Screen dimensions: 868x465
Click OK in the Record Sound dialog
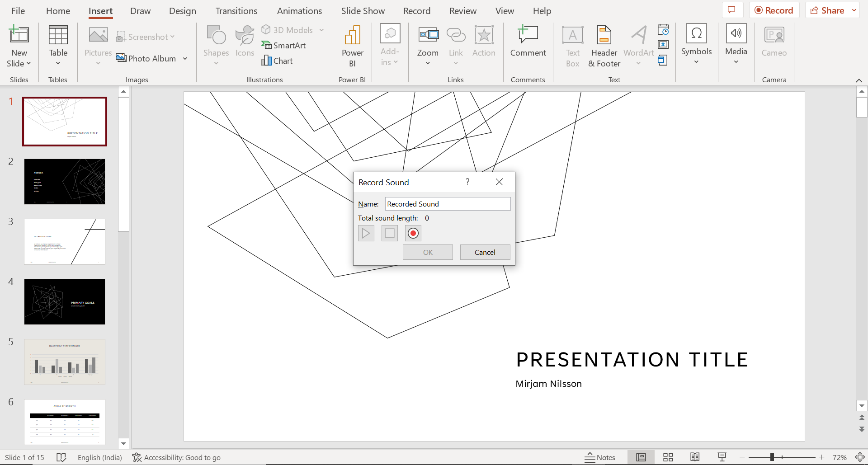[427, 252]
